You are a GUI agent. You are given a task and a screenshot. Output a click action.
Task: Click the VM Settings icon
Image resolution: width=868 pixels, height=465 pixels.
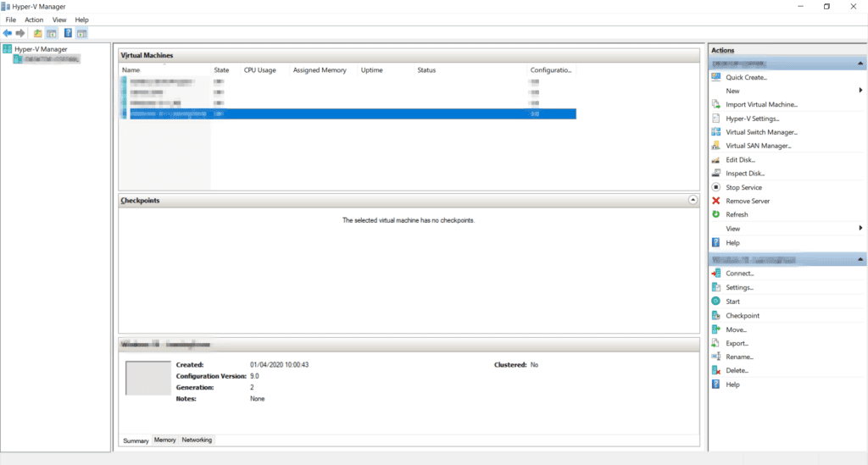click(x=715, y=287)
